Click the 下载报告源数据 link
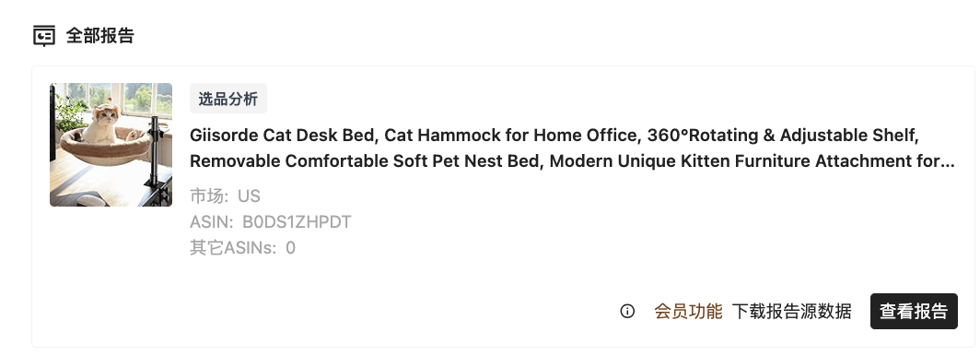Image resolution: width=980 pixels, height=356 pixels. point(791,311)
